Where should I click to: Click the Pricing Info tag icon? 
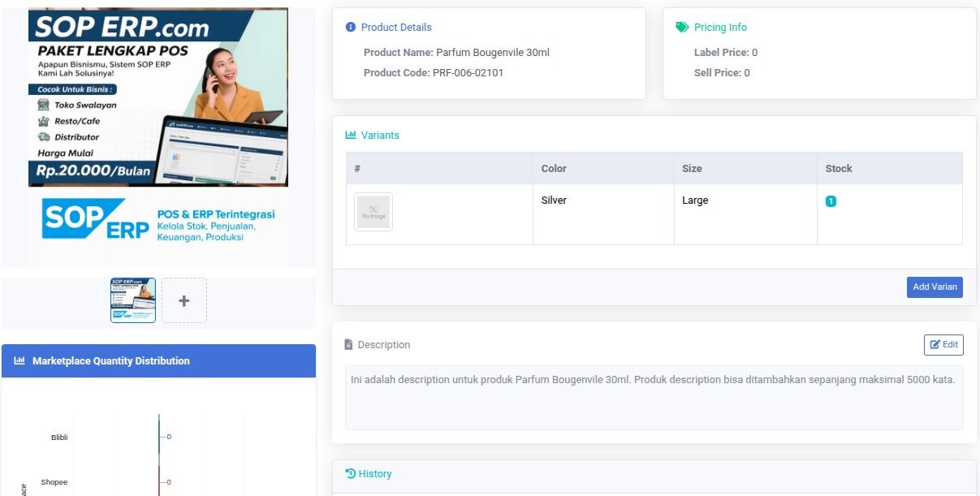[682, 28]
